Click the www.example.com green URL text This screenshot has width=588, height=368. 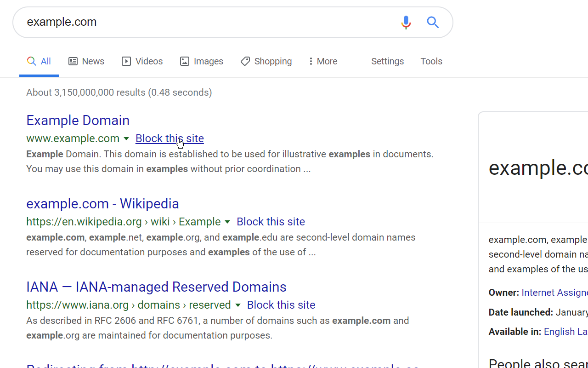pos(73,138)
